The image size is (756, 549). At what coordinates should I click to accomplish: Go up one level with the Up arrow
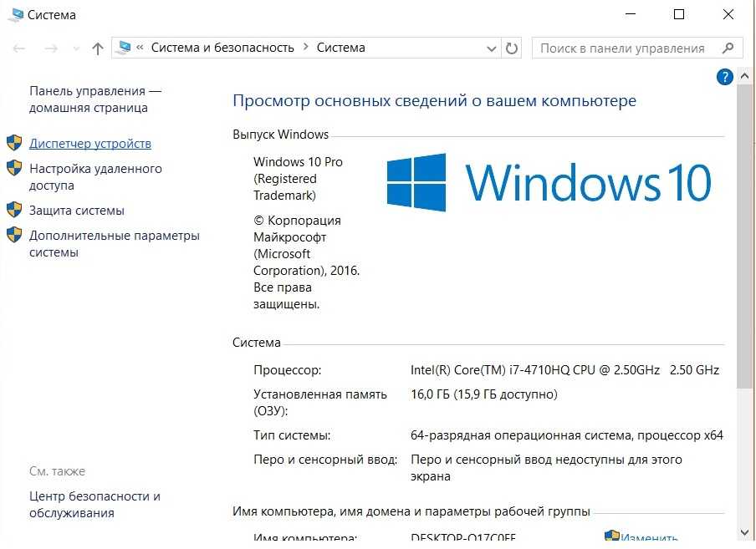point(97,48)
